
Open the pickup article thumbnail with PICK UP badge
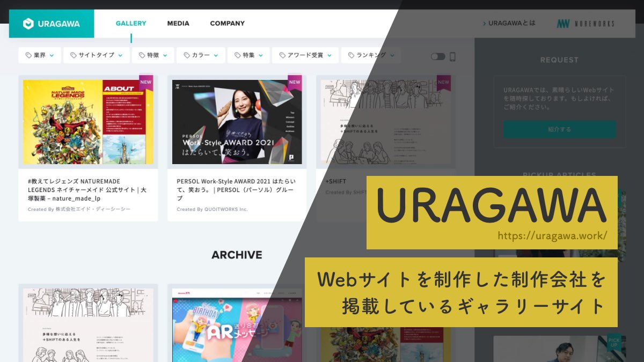click(559, 349)
